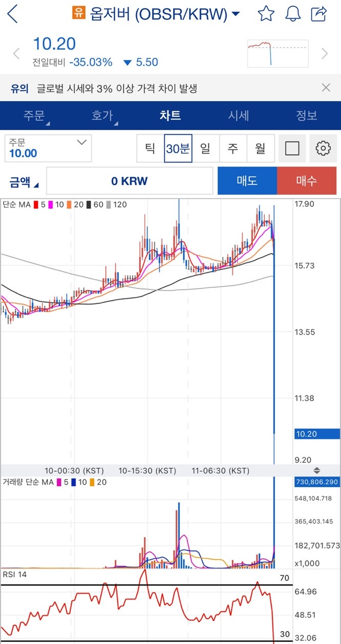Tap the 0 KRW amount input field

(x=130, y=181)
